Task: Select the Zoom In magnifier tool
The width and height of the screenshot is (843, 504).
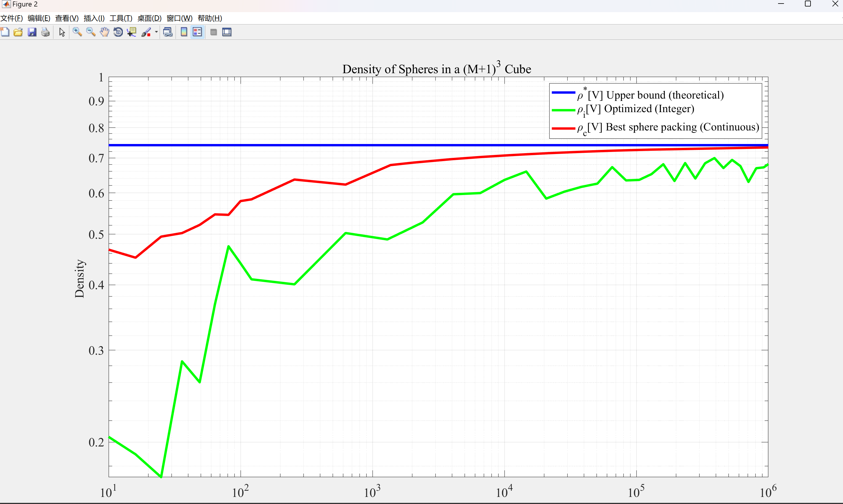Action: (x=77, y=32)
